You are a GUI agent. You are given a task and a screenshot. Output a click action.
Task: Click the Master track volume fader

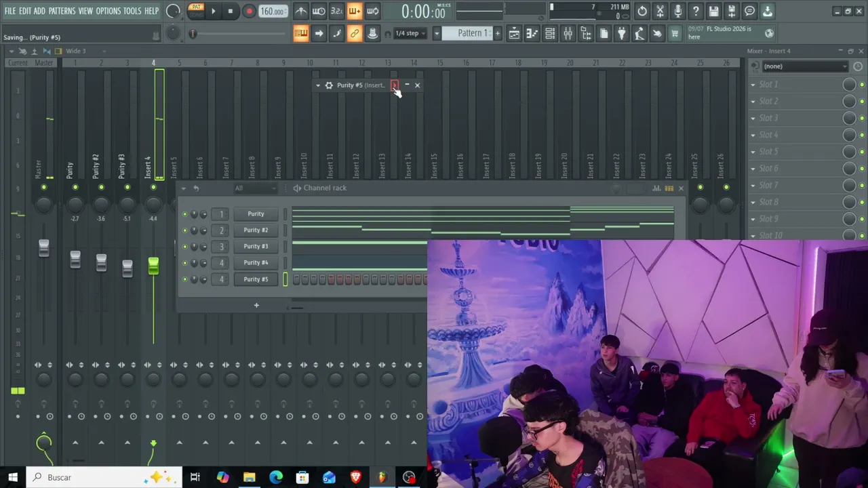pos(43,248)
